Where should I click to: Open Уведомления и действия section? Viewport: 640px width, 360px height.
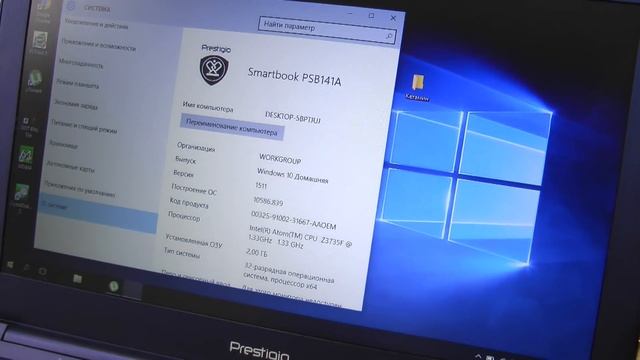click(x=97, y=24)
